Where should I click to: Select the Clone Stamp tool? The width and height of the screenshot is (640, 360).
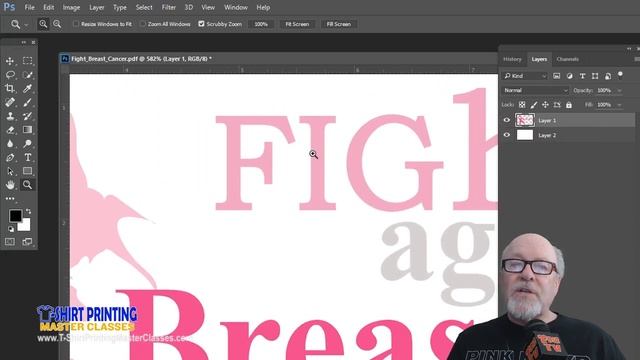[x=10, y=116]
